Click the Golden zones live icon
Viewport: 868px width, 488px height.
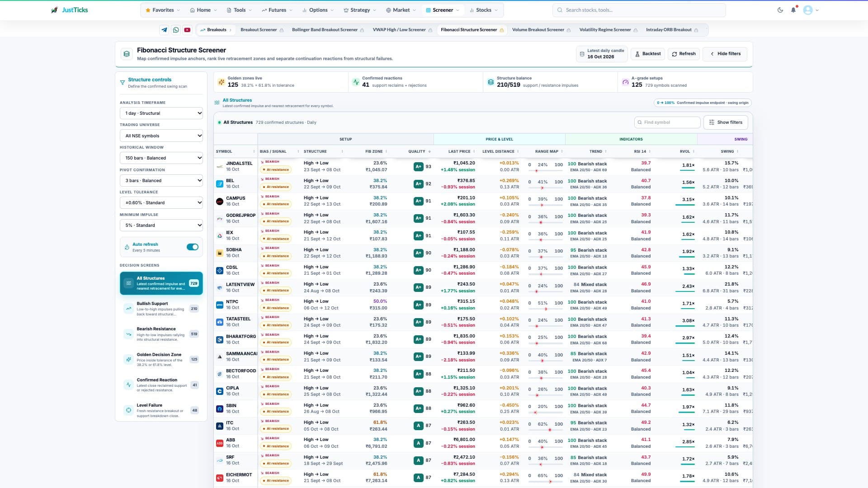pyautogui.click(x=221, y=82)
